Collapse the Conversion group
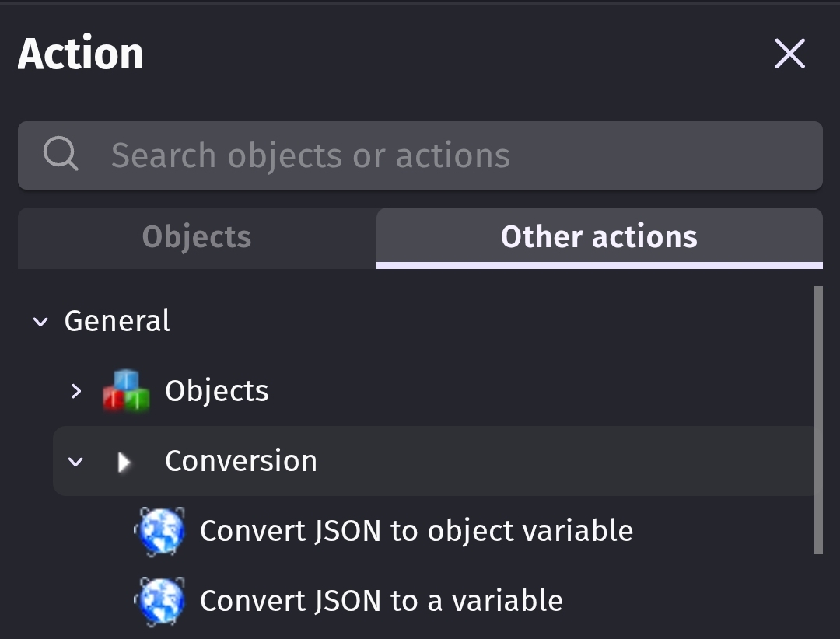This screenshot has width=840, height=639. coord(75,462)
